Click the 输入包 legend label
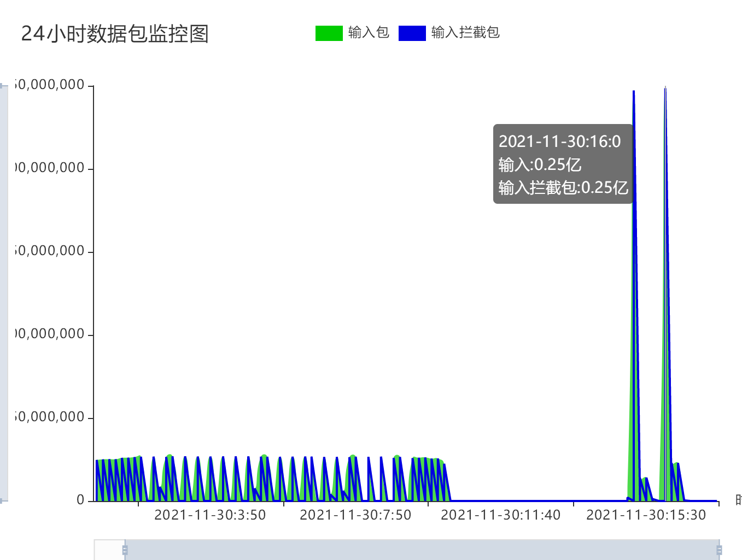The image size is (742, 560). 369,33
